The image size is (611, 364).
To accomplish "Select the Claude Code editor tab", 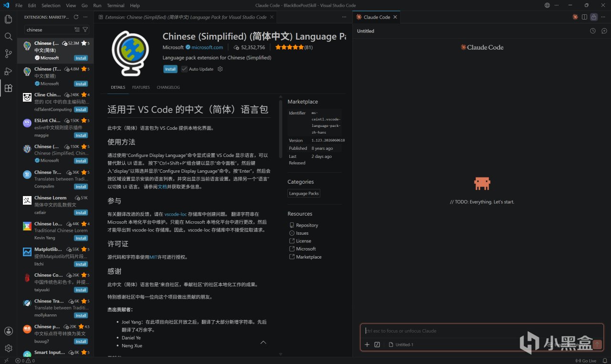I will tap(377, 17).
